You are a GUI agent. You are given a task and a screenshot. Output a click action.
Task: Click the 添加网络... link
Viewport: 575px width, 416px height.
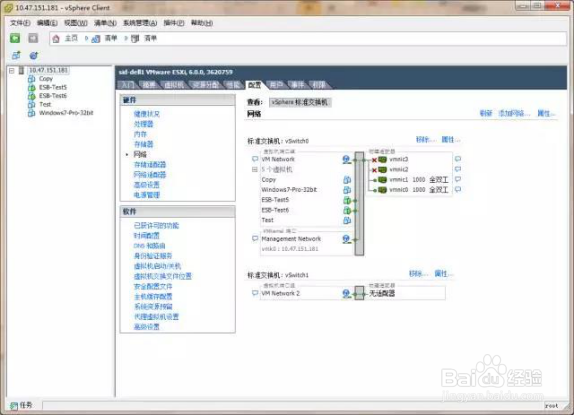pyautogui.click(x=514, y=113)
